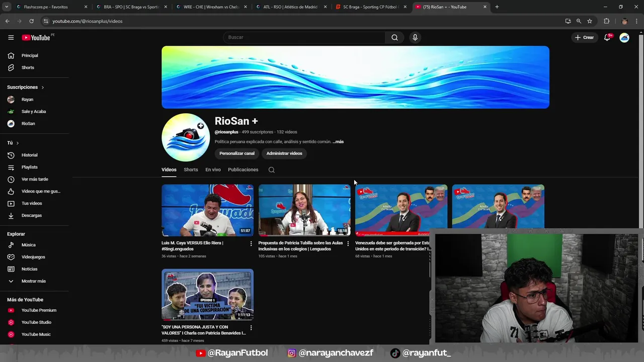Click the Buscar search field
The height and width of the screenshot is (362, 644).
click(x=304, y=37)
